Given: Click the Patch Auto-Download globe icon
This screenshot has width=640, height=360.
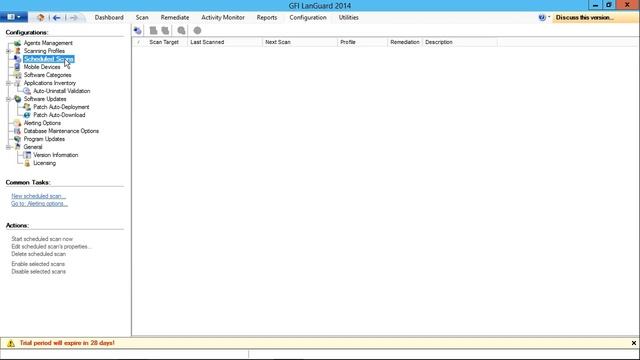Looking at the screenshot, I should (27, 115).
